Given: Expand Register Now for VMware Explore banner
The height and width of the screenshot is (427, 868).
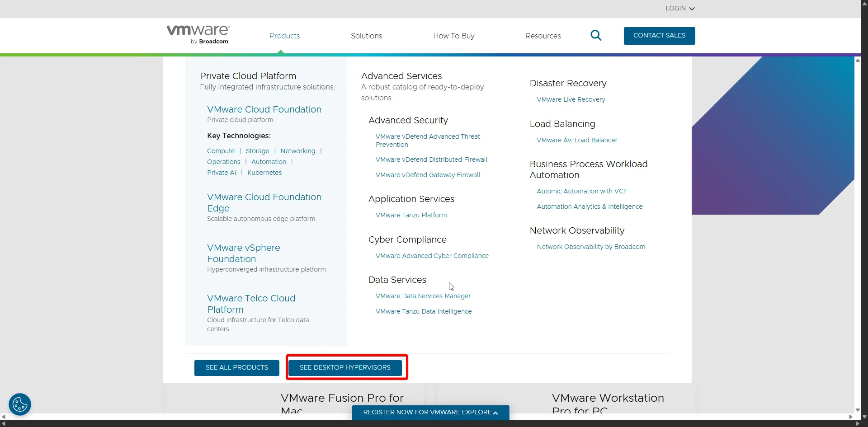Looking at the screenshot, I should pyautogui.click(x=430, y=412).
